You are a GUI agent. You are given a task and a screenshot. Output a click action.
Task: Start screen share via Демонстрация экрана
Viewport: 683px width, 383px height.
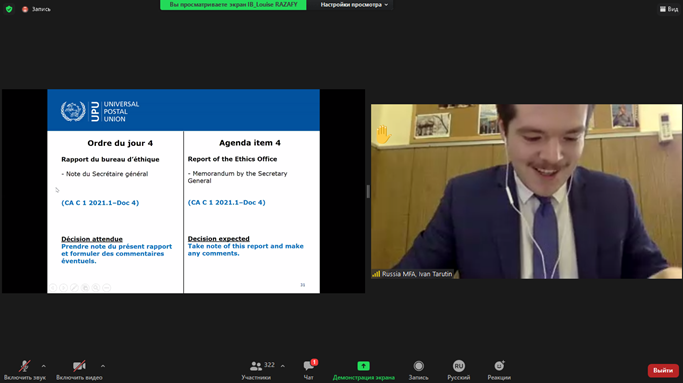[364, 370]
